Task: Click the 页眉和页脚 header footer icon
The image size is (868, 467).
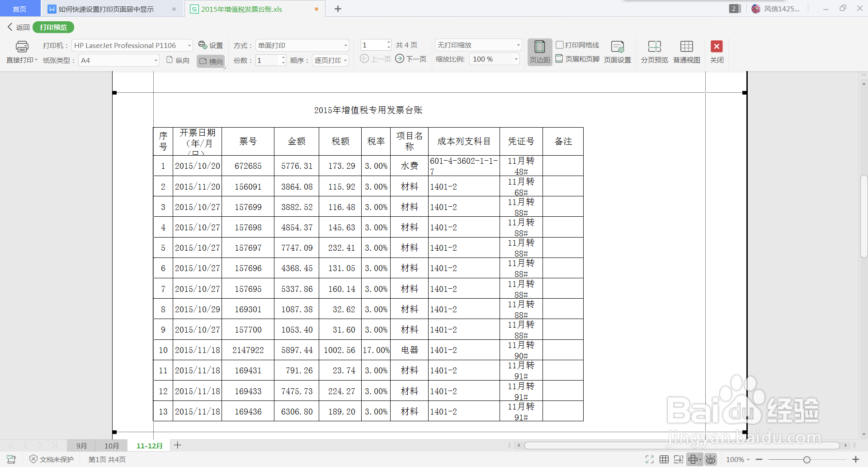Action: click(x=577, y=58)
